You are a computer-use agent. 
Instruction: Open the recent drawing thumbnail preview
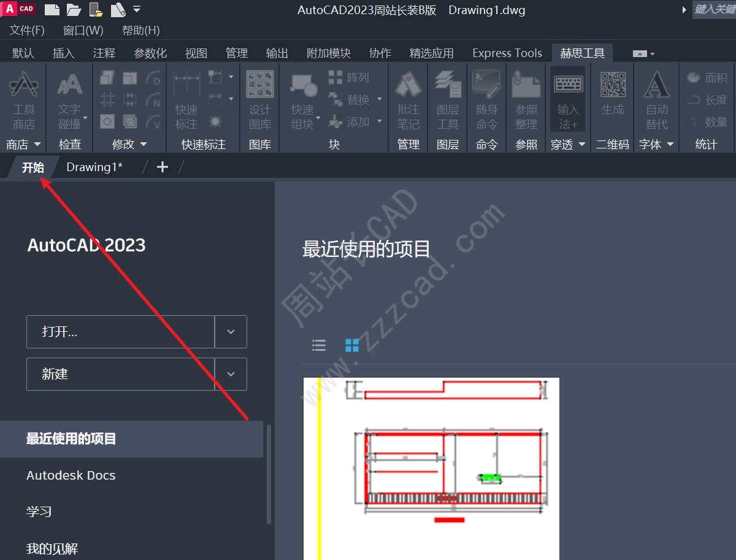431,469
